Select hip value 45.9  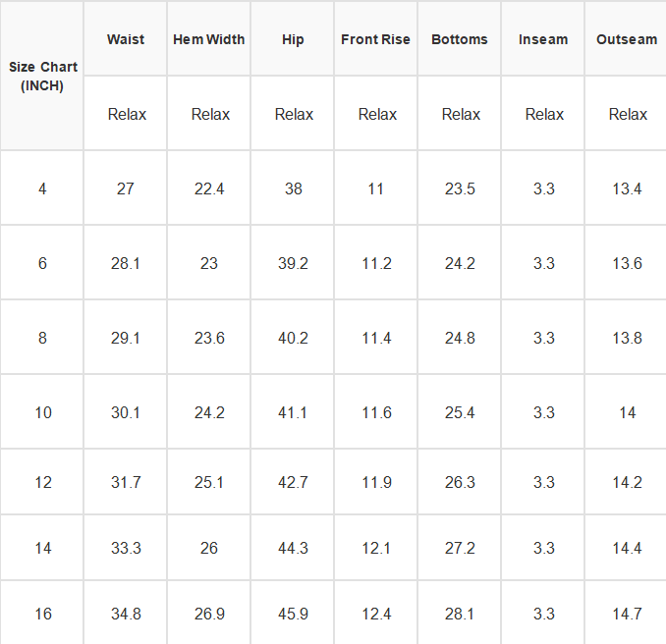293,614
